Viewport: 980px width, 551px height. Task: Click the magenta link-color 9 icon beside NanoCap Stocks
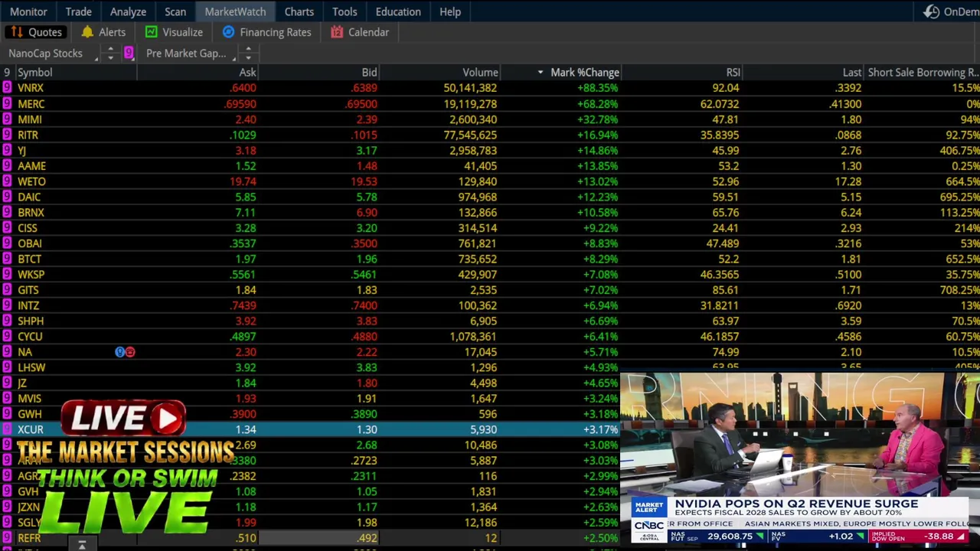tap(129, 53)
